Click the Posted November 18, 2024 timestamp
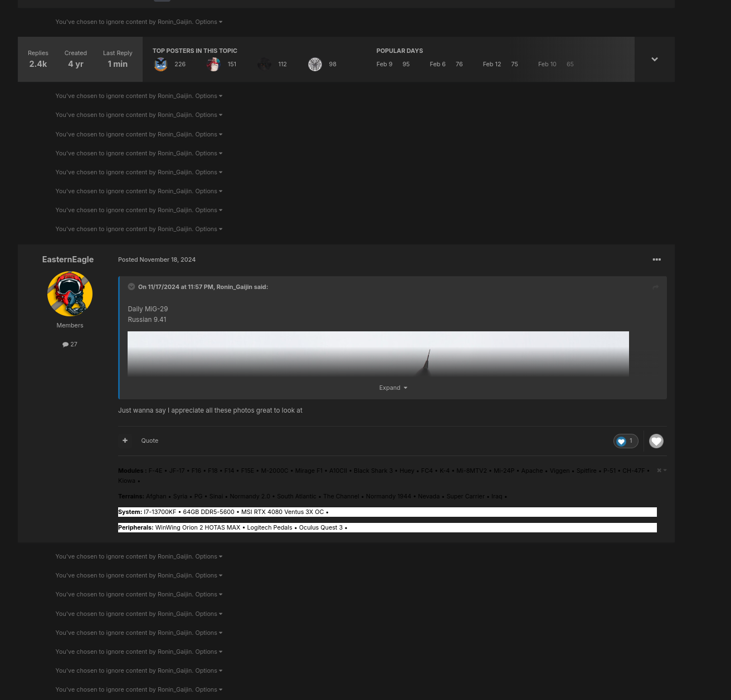The height and width of the screenshot is (700, 731). 157,260
